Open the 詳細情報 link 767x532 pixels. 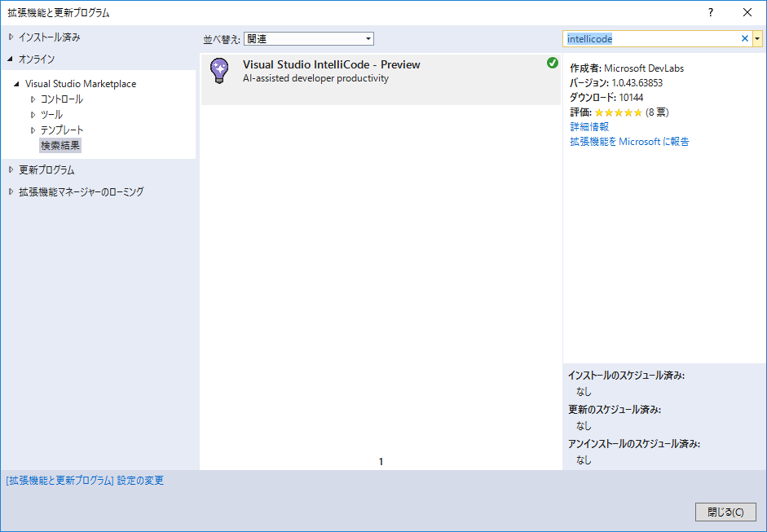589,126
